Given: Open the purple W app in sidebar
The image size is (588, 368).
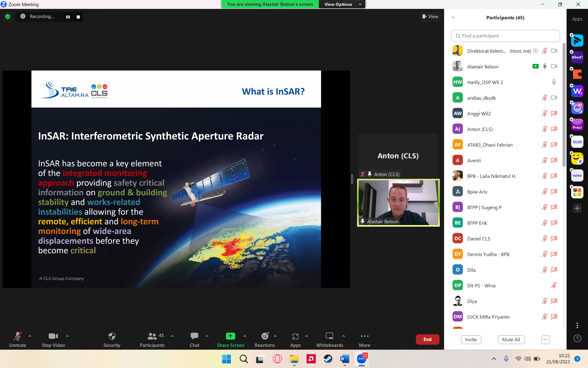Looking at the screenshot, I should click(577, 91).
